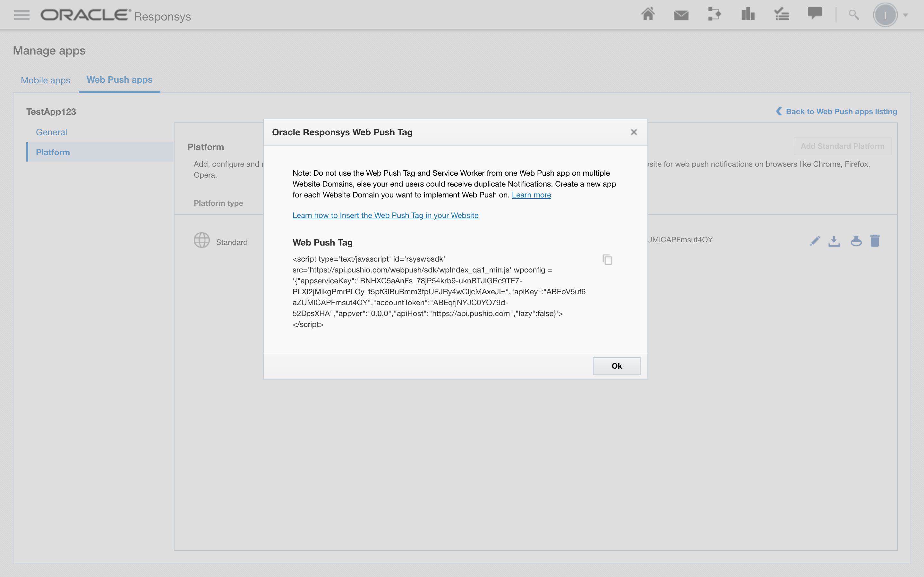
Task: Open the workflow/program icon in the top bar
Action: coord(714,14)
